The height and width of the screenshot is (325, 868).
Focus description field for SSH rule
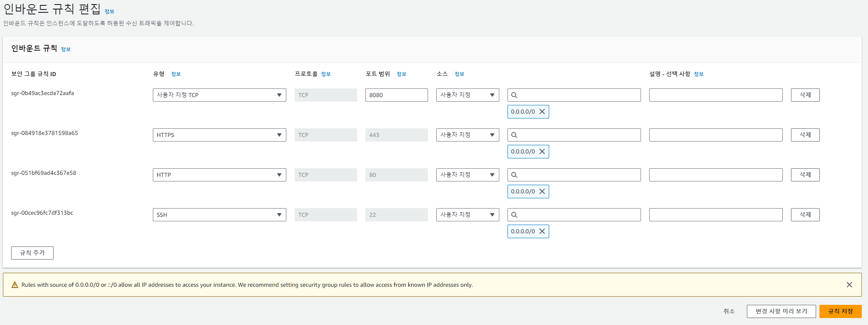[716, 215]
